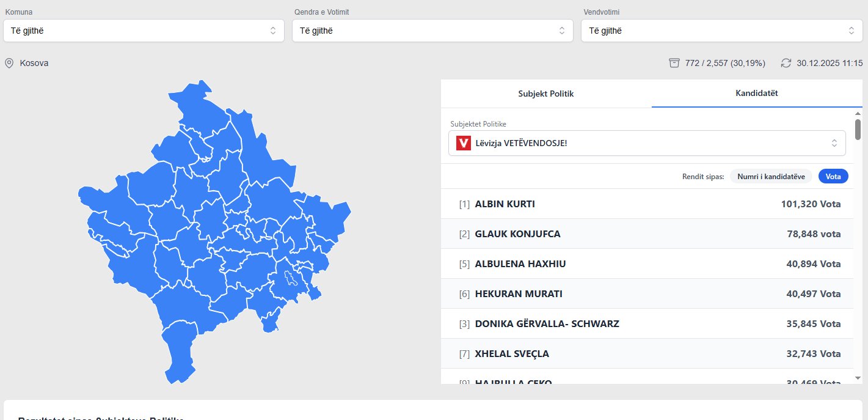Select candidate ALBIN KURTI row
868x420 pixels.
(x=649, y=204)
